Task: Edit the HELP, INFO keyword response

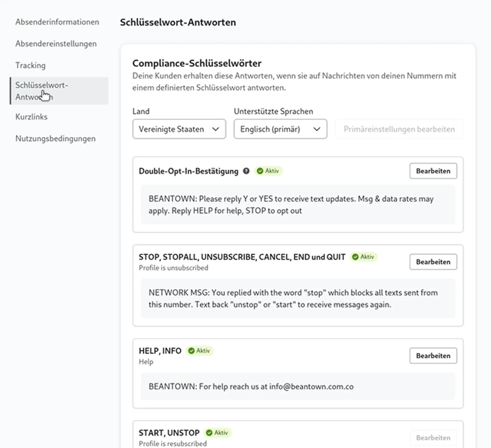Action: coord(433,356)
